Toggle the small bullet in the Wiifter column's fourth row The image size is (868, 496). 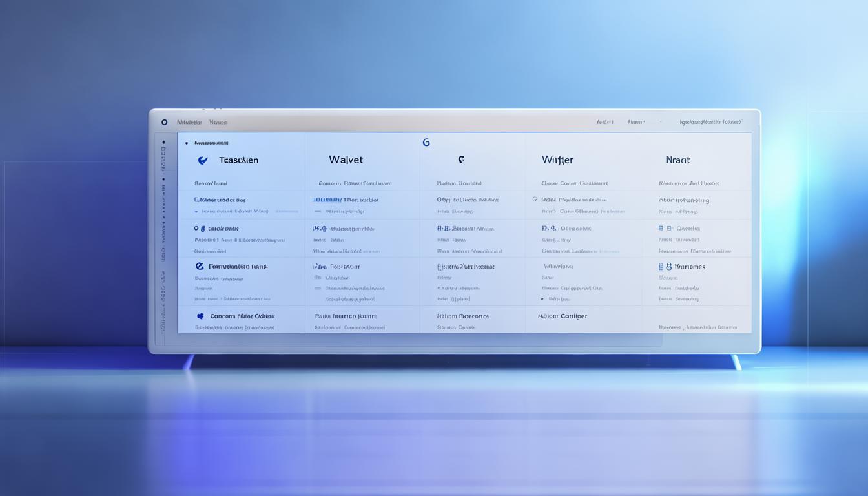pyautogui.click(x=542, y=300)
